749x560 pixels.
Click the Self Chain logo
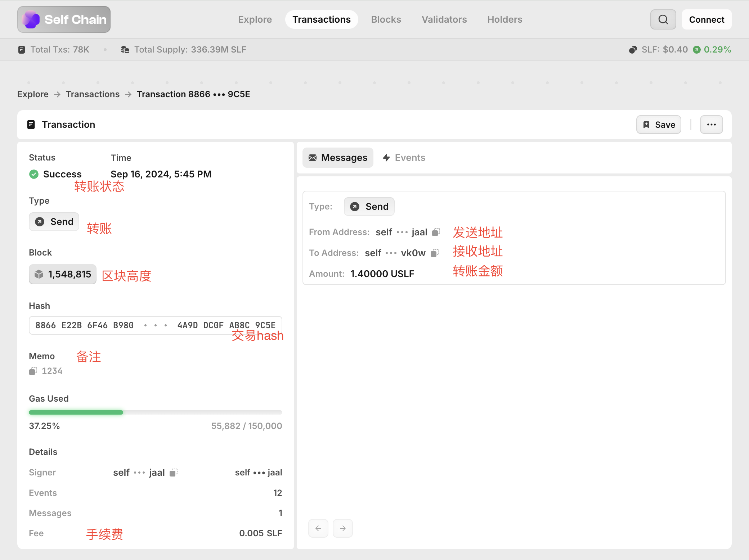click(x=64, y=19)
